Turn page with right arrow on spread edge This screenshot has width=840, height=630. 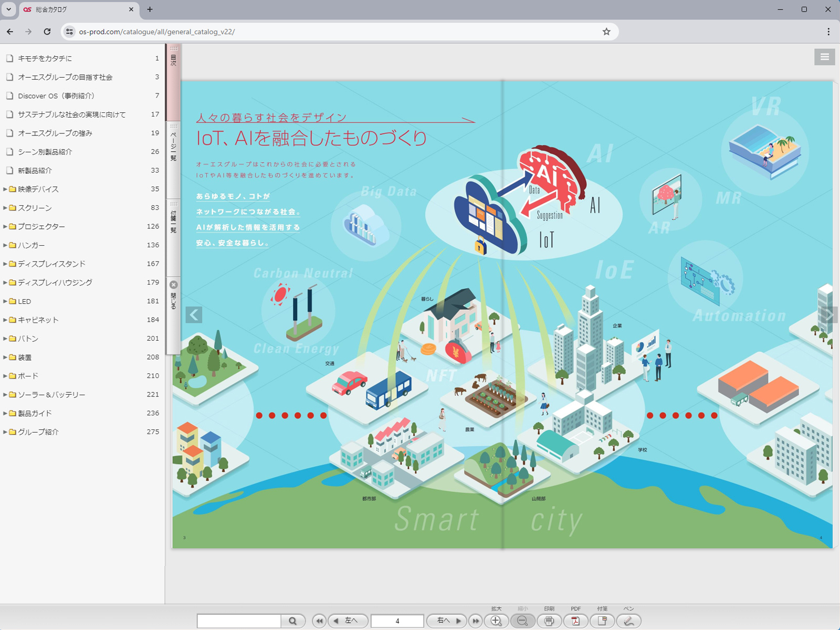(x=829, y=315)
